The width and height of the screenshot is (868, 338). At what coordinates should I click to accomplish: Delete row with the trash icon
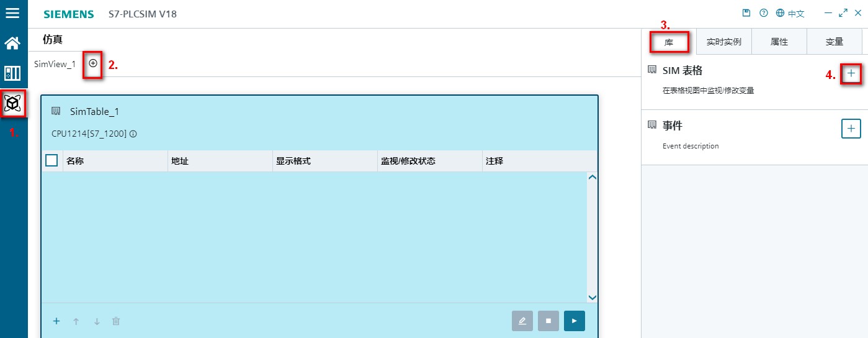pyautogui.click(x=116, y=321)
